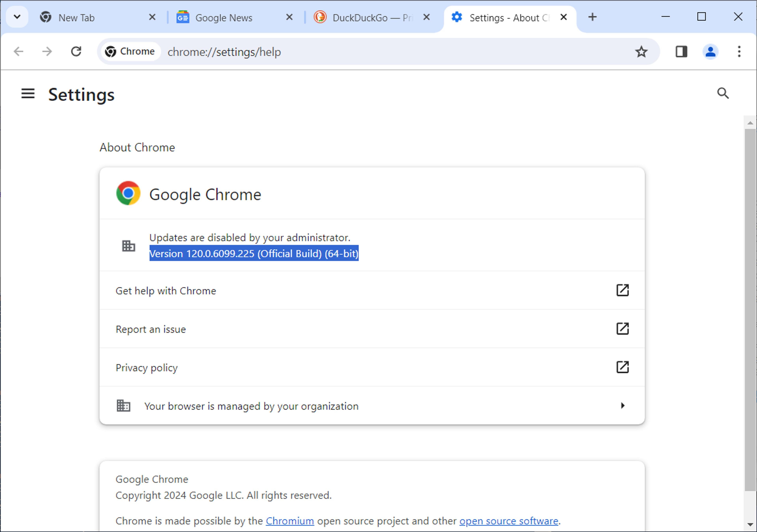Minimize the Chrome window

665,17
